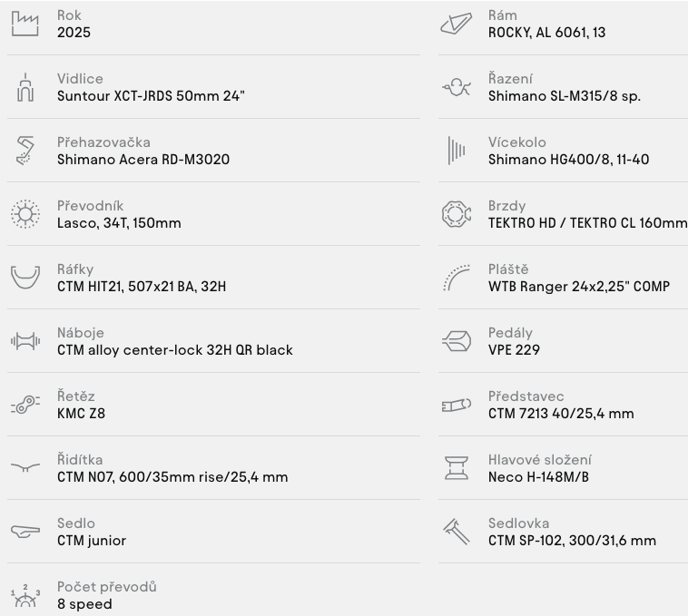Click the handlebar value CTM N07, 600/35mm rise
This screenshot has width=688, height=616.
[x=172, y=476]
